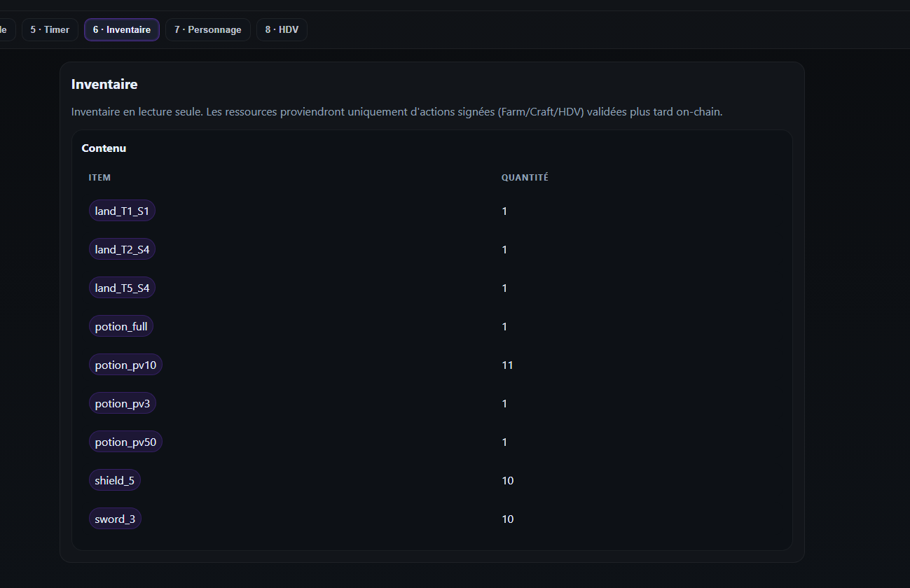Click the potion_pv10 item badge

point(126,365)
